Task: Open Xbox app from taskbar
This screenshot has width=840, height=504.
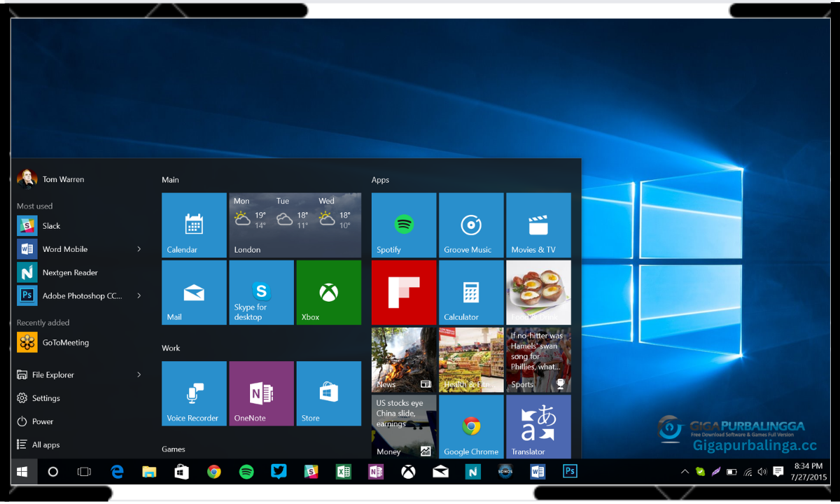Action: coord(408,472)
